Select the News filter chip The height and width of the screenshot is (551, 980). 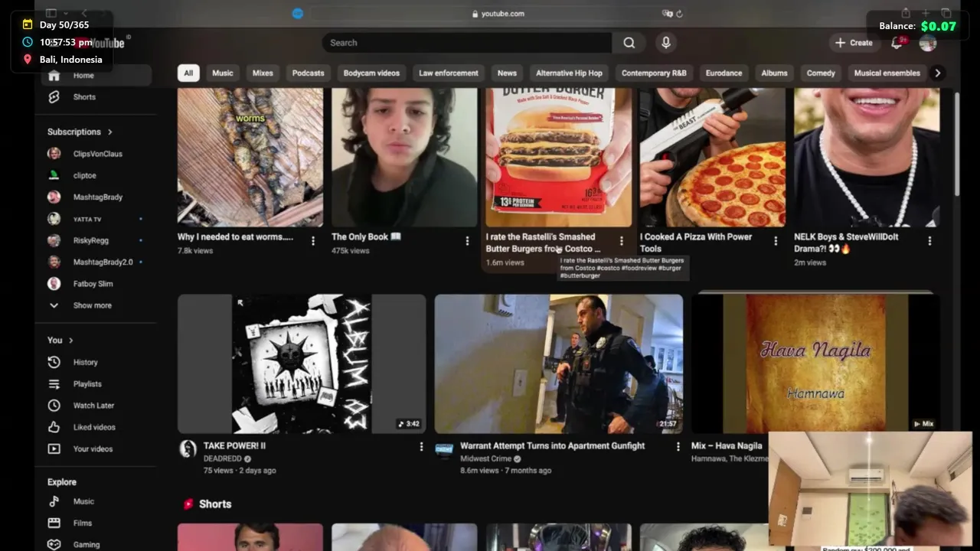[x=507, y=73]
